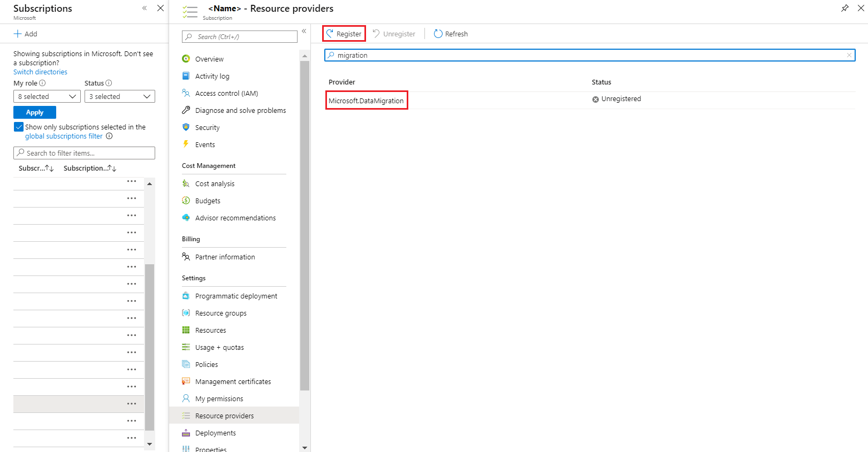Viewport: 868px width, 452px height.
Task: Click the My permissions person icon
Action: coord(186,399)
